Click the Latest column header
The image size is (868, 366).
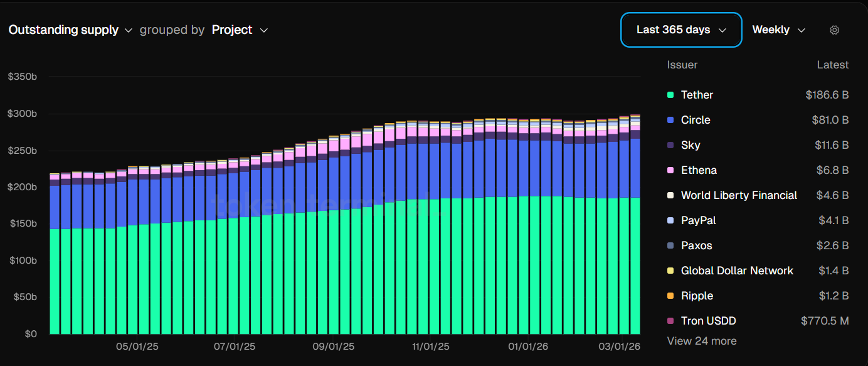[x=832, y=65]
